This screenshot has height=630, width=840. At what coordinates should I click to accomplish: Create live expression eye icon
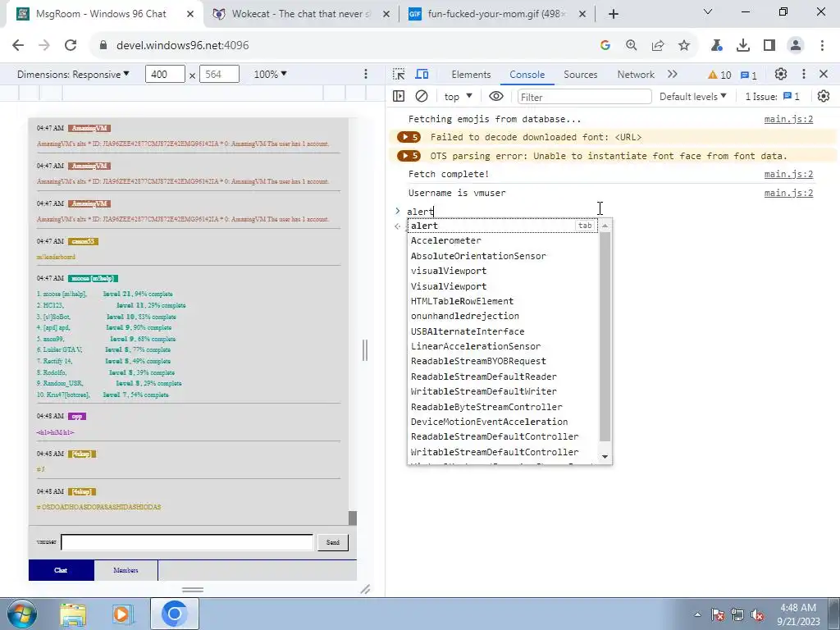(x=496, y=97)
